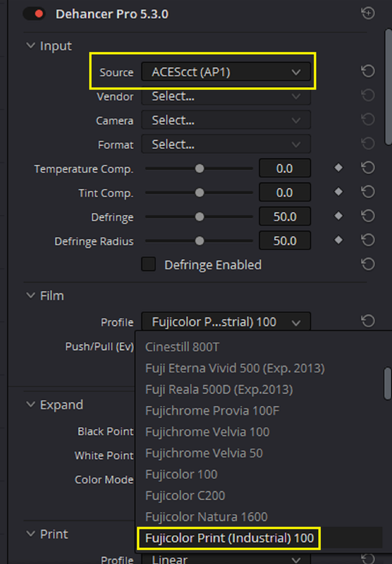The image size is (392, 564).
Task: Click the Temperature Comp. keyframe diamond
Action: (338, 168)
